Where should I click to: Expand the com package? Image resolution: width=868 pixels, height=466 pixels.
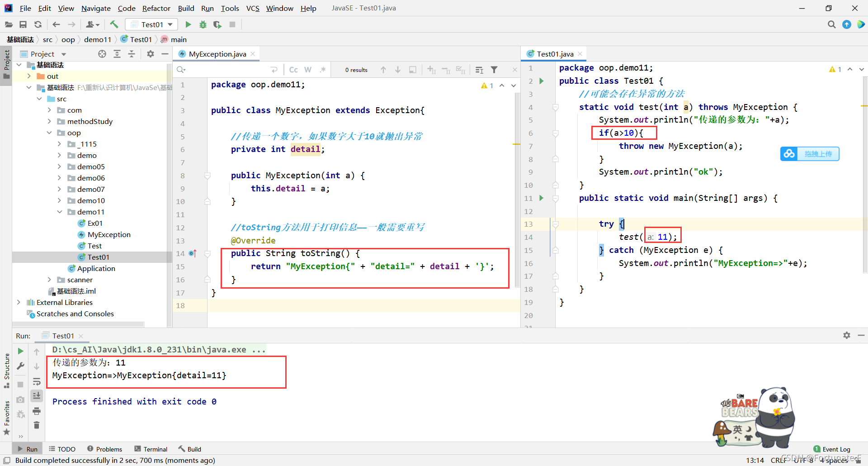coord(49,110)
